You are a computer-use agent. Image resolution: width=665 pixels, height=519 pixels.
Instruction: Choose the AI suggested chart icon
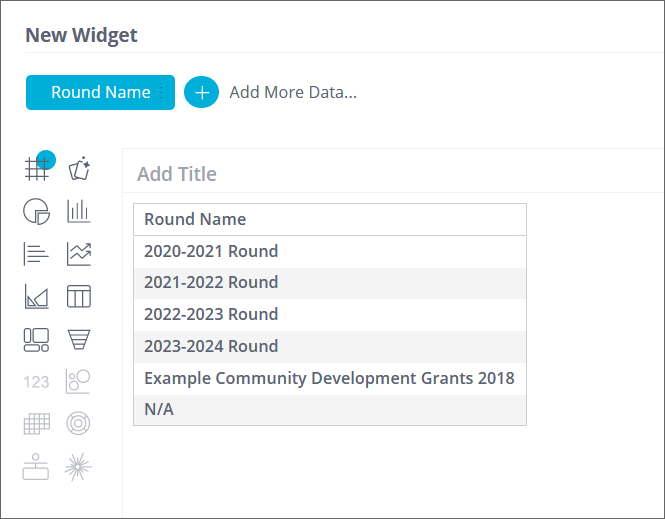79,169
